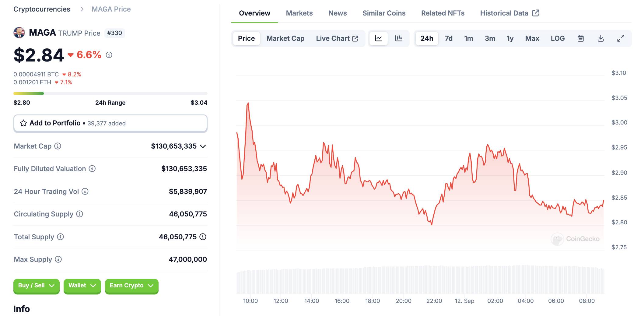Image resolution: width=644 pixels, height=316 pixels.
Task: Open the Historical Data tab
Action: point(510,13)
